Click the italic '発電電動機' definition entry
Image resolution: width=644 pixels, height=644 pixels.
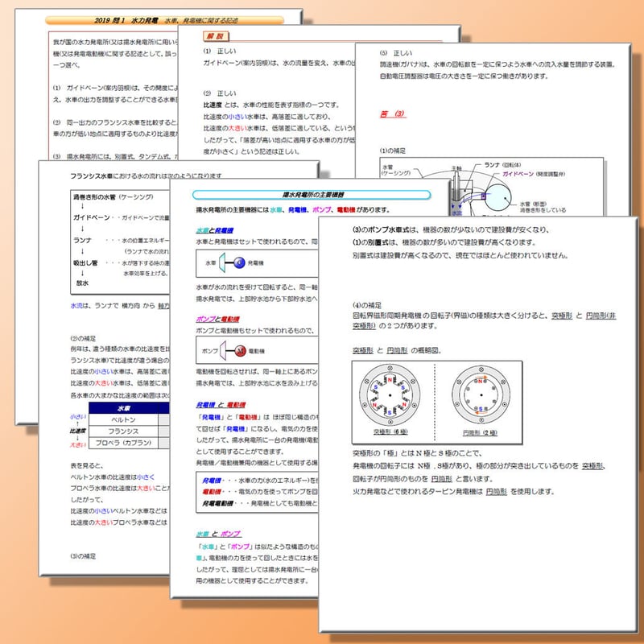(x=217, y=503)
